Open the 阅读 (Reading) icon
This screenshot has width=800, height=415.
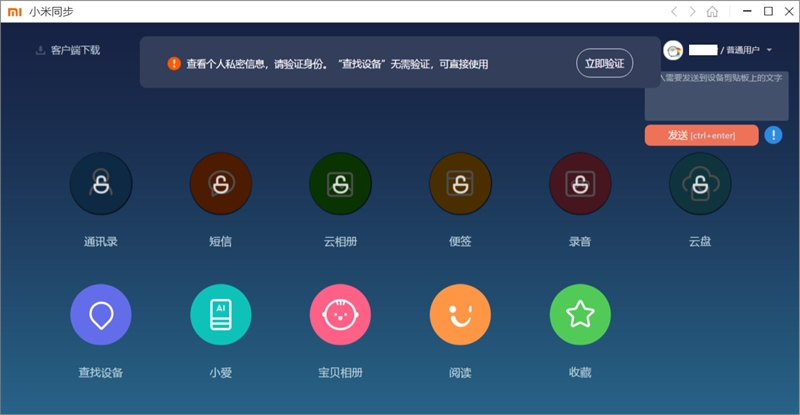(460, 315)
